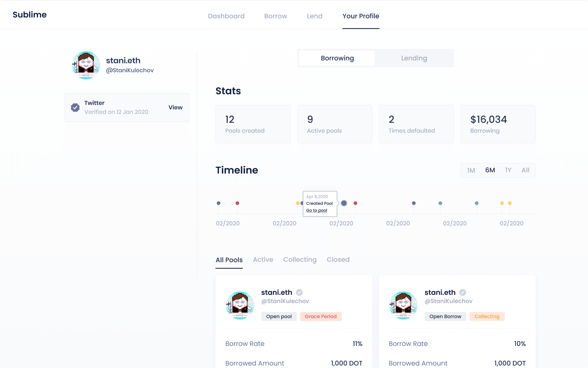Viewport: 588px width, 368px height.
Task: Open the Closed pools tab
Action: point(338,260)
